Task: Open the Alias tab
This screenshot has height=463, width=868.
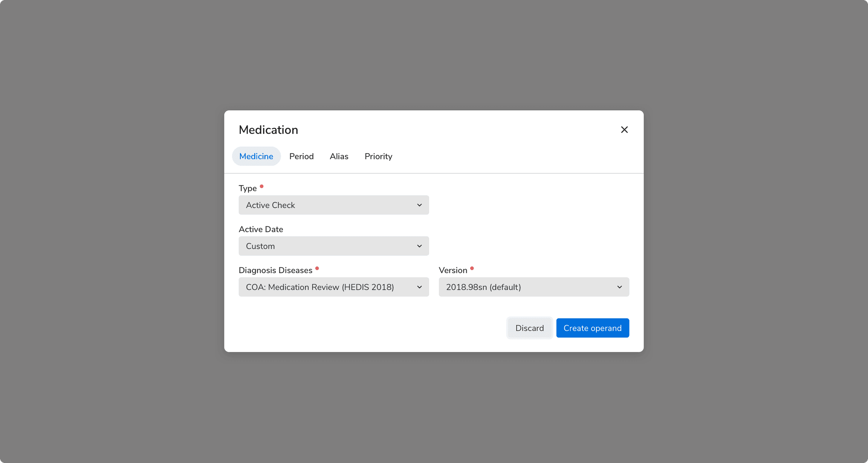Action: point(339,156)
